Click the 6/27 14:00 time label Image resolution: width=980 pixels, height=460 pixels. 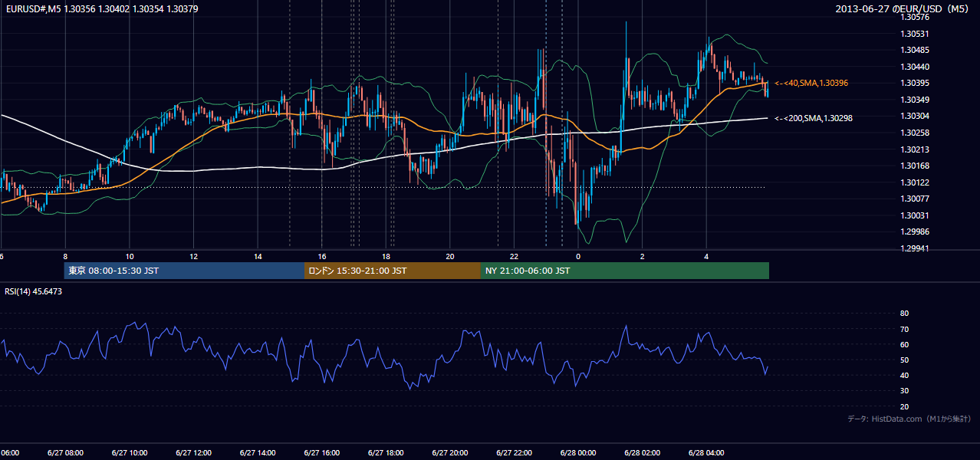[258, 453]
